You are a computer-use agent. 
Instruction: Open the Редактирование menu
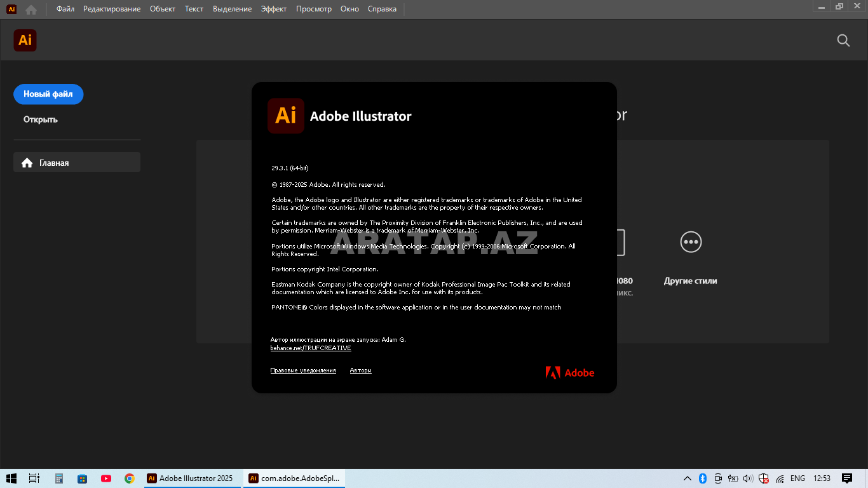[112, 9]
